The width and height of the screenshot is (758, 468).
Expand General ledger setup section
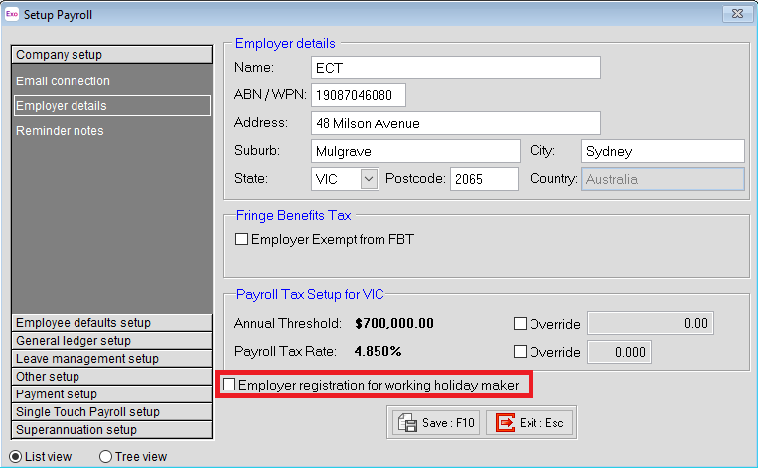tap(112, 341)
